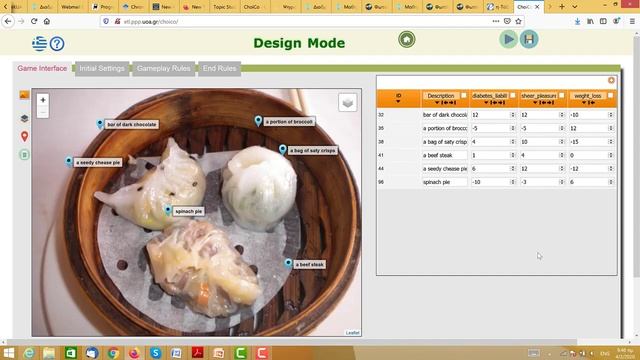Image resolution: width=640 pixels, height=360 pixels.
Task: Adjust diabetes_liability stepper for dark chocolate row
Action: [x=513, y=115]
